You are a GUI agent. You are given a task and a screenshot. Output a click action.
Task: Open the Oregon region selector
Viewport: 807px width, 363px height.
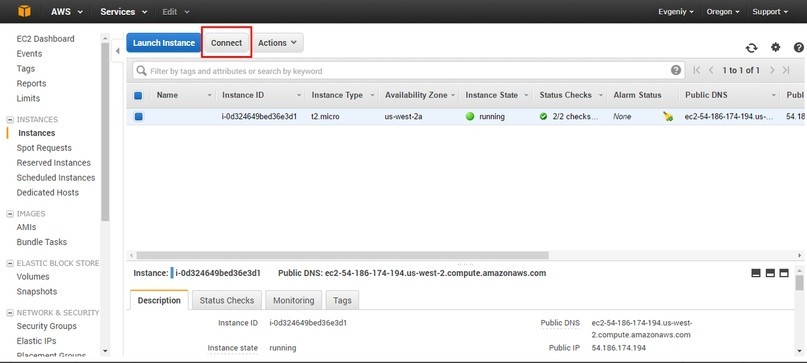click(x=723, y=11)
